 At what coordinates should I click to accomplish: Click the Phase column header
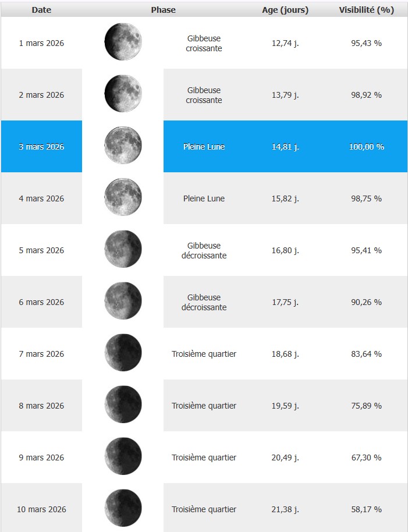163,10
